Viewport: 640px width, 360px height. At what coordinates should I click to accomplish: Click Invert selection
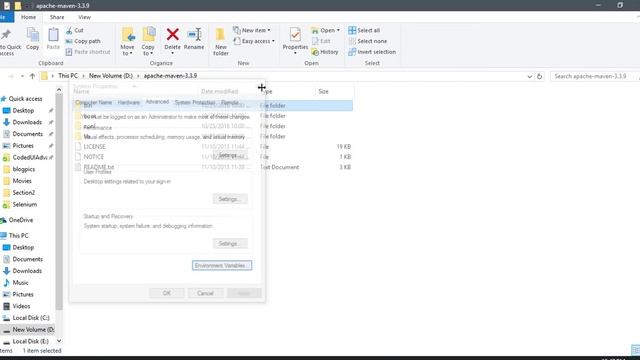click(x=372, y=52)
